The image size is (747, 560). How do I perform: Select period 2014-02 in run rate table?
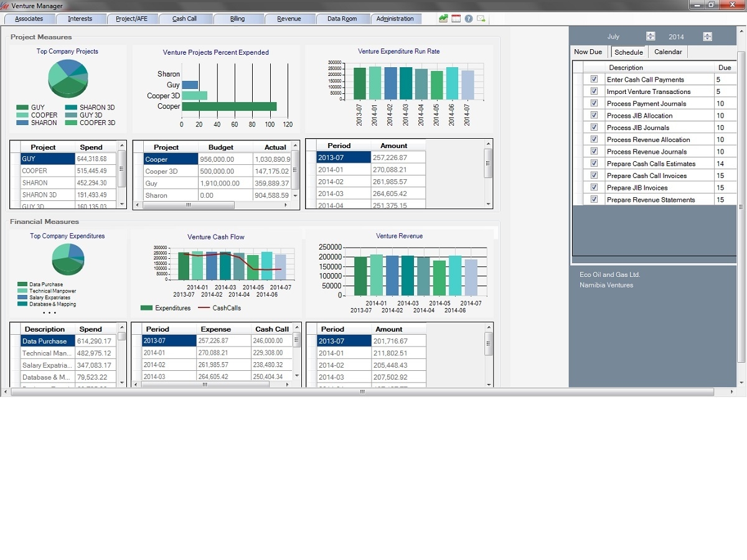[x=371, y=182]
